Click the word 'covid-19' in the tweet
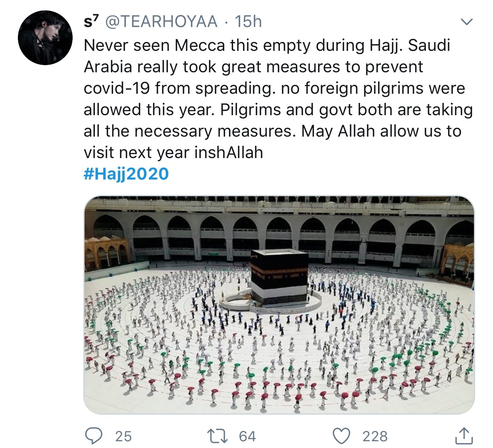Screen dimensions: 493x448 coord(117,88)
